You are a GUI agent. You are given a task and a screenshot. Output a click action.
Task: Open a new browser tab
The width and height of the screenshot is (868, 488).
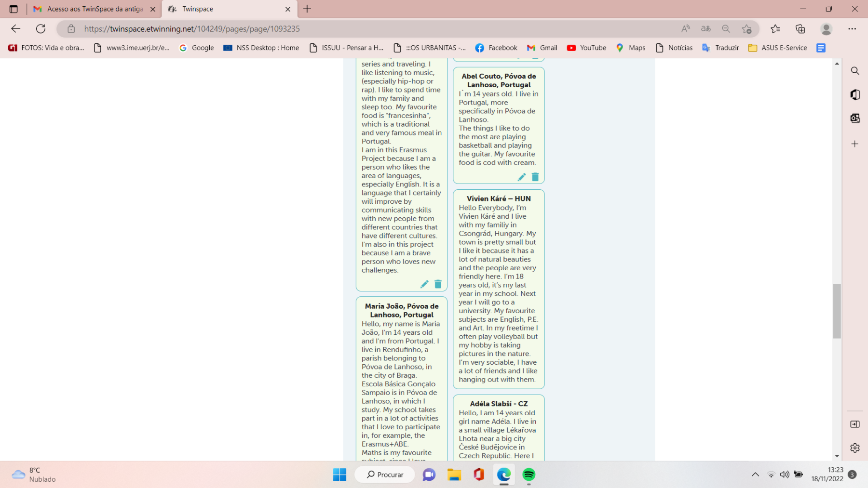click(x=307, y=9)
